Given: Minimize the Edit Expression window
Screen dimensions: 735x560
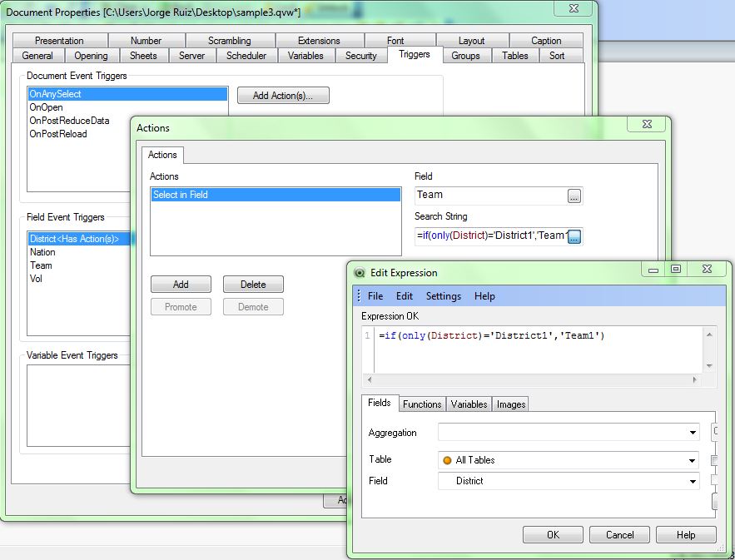Looking at the screenshot, I should point(652,270).
